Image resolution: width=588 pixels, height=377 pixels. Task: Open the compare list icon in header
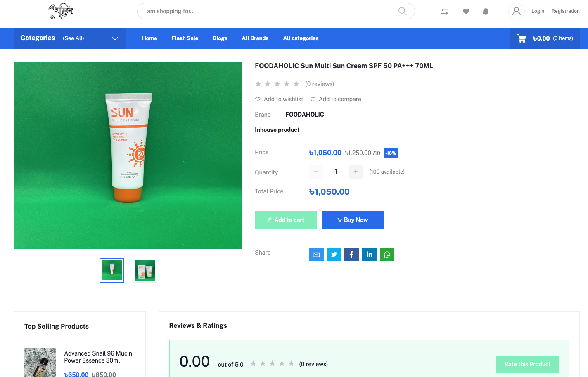pos(445,12)
